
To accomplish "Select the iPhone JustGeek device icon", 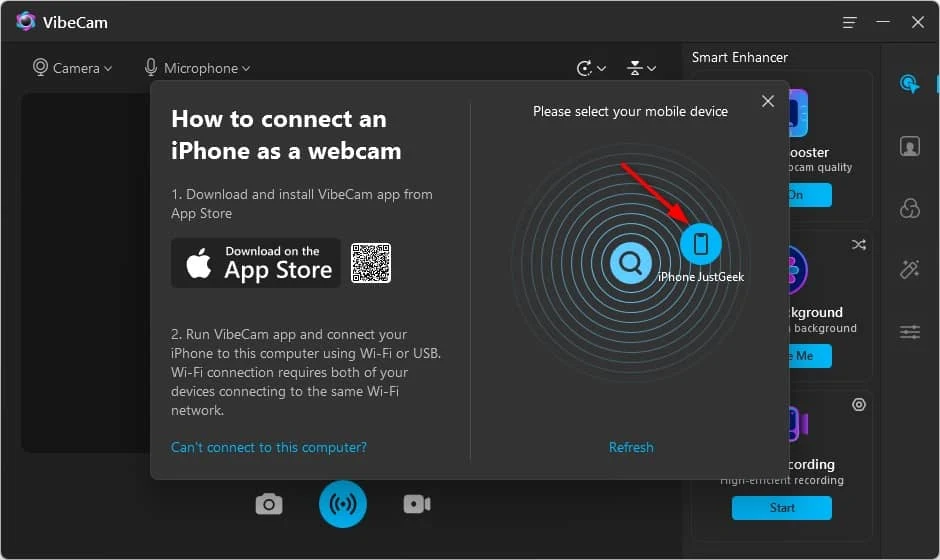I will [700, 244].
